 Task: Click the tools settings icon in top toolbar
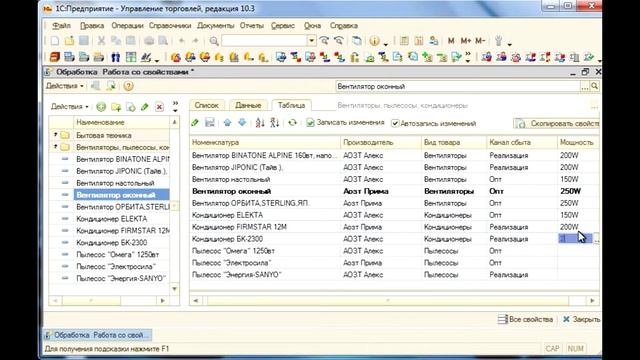pos(498,41)
